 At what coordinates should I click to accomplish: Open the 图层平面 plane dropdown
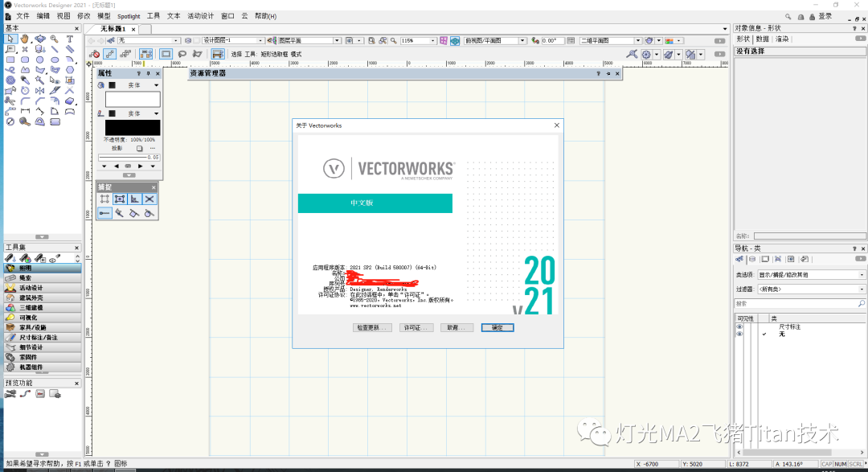[x=309, y=40]
